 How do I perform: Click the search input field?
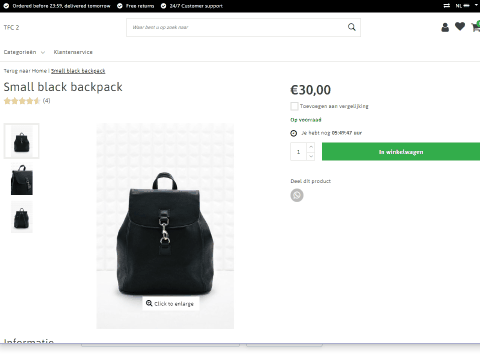(x=237, y=27)
